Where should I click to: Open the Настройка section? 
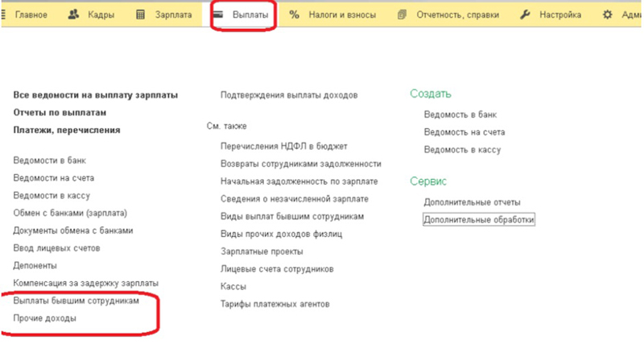point(560,15)
